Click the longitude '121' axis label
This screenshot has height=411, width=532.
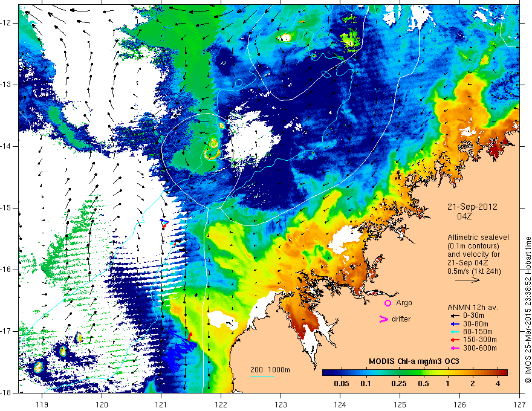[x=161, y=404]
